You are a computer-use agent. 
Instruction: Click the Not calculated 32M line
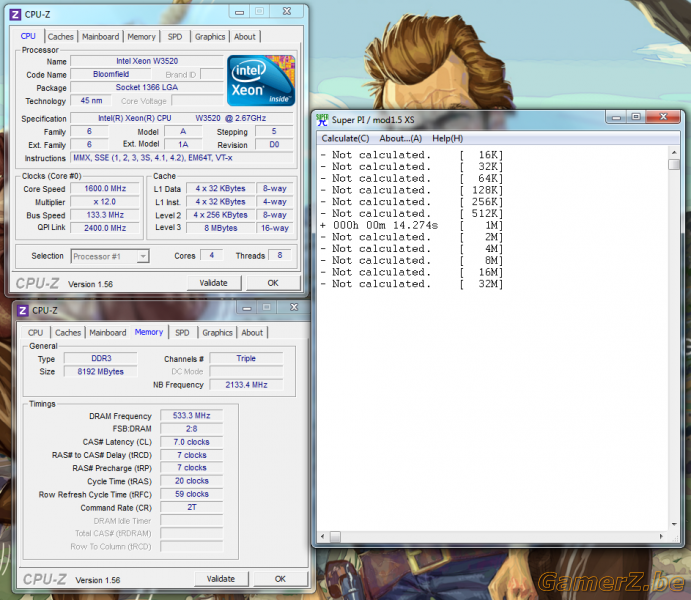coord(412,284)
